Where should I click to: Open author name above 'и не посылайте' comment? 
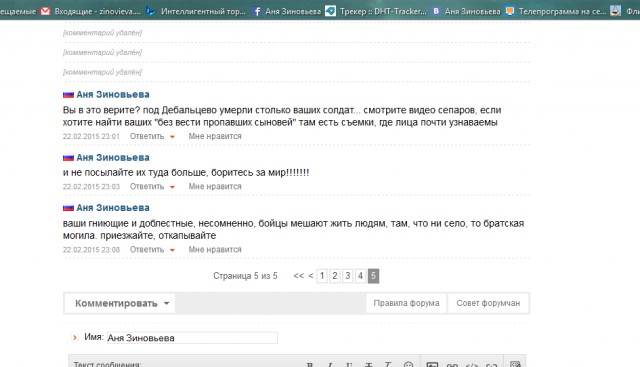pyautogui.click(x=113, y=158)
